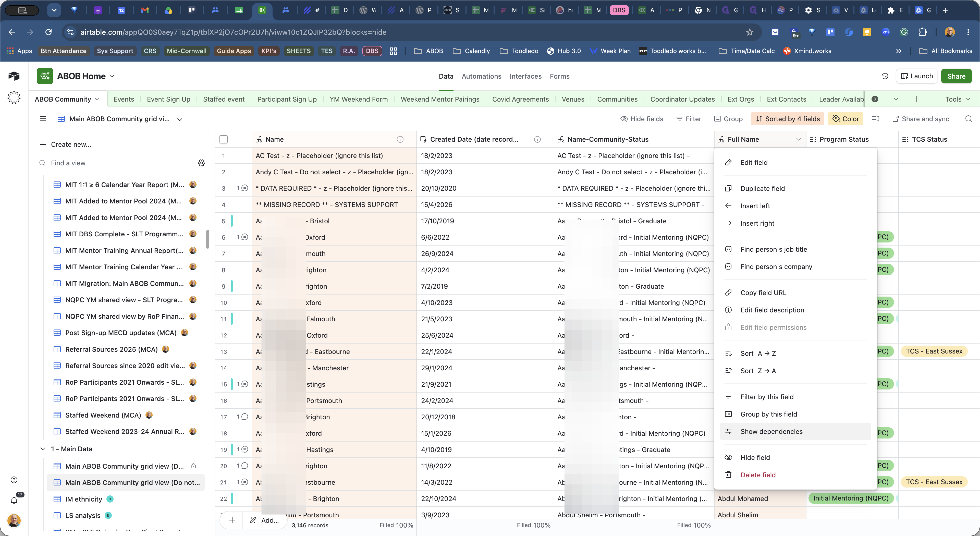Switch to the Automations tab
Image resolution: width=980 pixels, height=536 pixels.
click(x=481, y=76)
